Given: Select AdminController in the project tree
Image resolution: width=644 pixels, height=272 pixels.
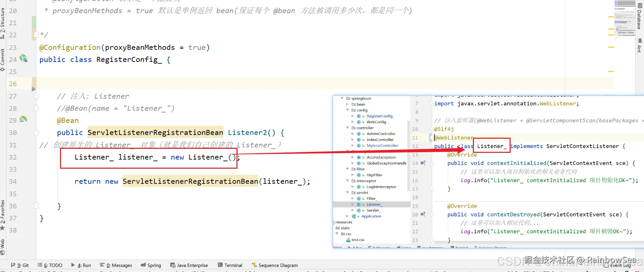Looking at the screenshot, I should pos(381,134).
